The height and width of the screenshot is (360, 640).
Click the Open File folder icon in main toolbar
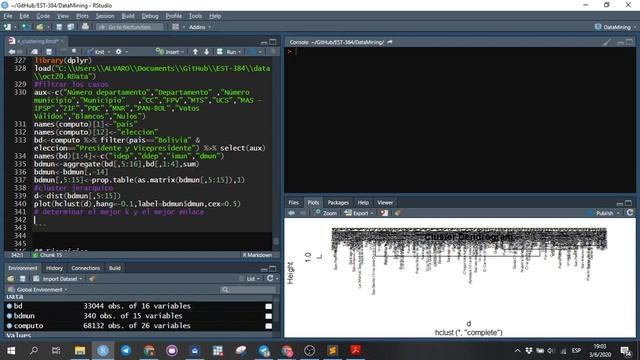[x=40, y=27]
